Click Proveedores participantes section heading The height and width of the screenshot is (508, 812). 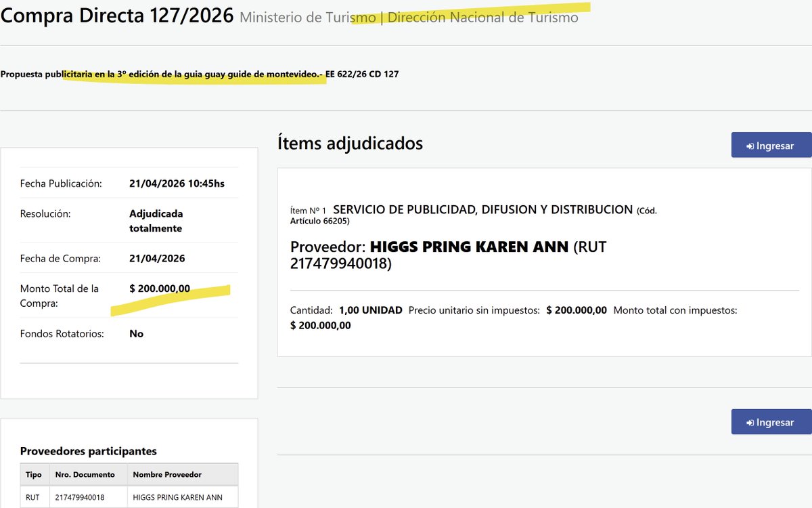click(89, 450)
